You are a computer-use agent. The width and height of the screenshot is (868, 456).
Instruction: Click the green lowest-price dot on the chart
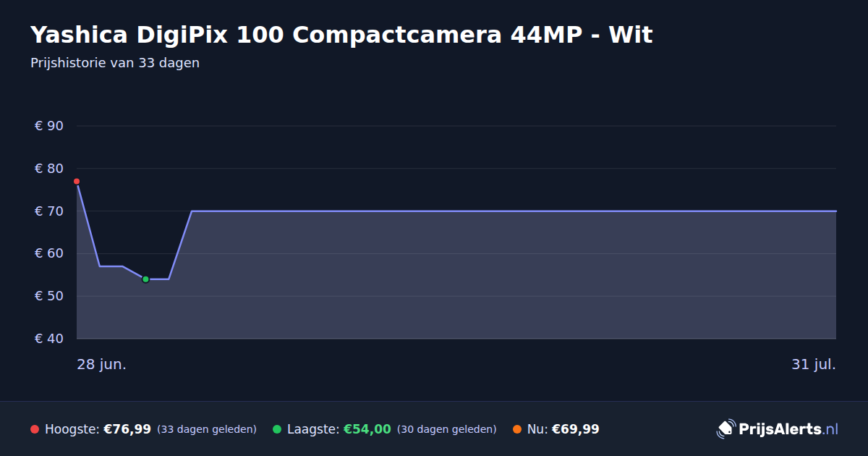click(x=145, y=279)
